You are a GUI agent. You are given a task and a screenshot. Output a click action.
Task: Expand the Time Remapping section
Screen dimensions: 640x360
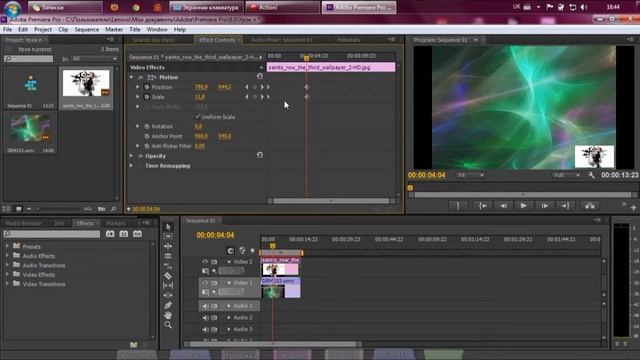(x=131, y=166)
